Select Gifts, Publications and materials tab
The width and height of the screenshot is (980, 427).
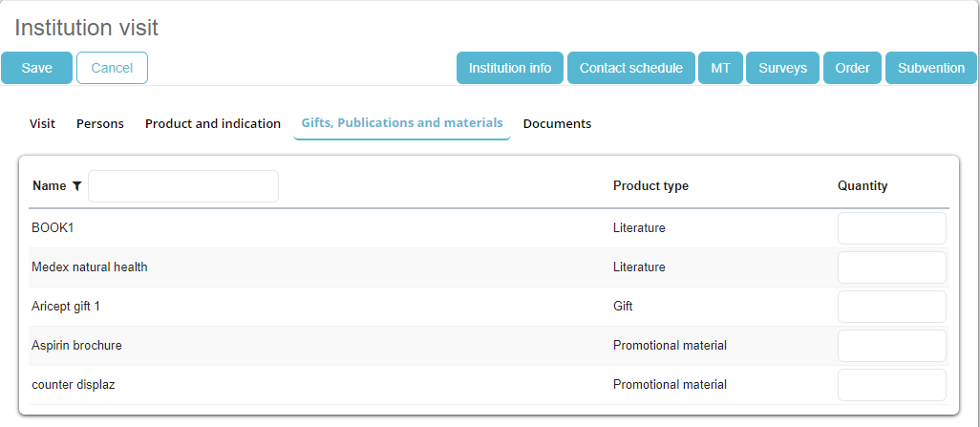tap(402, 123)
